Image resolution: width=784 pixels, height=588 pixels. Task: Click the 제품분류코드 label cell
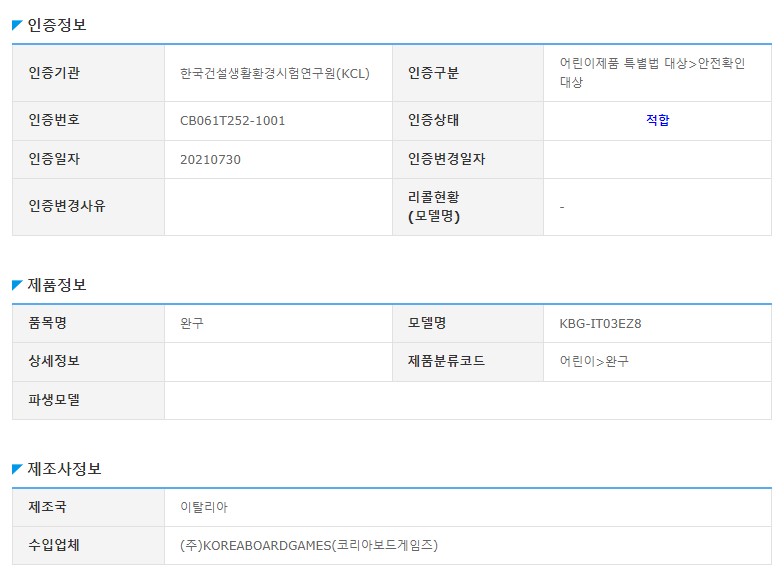[468, 362]
